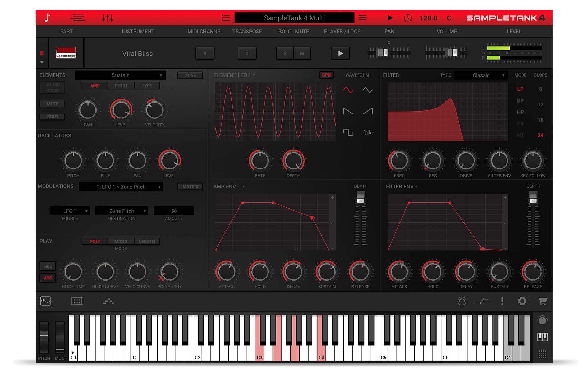
Task: Open modulation slot dropdown showing LFO 1 > Zone Pitch
Action: click(121, 187)
